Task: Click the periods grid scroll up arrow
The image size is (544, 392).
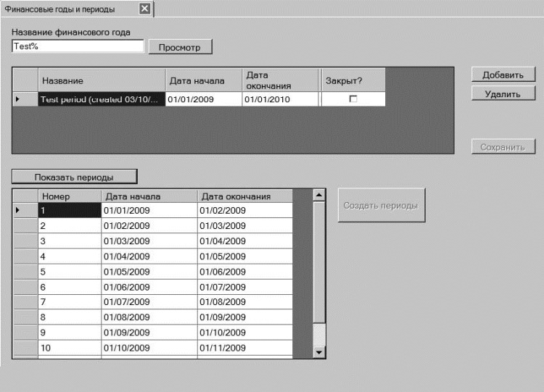Action: coord(319,195)
